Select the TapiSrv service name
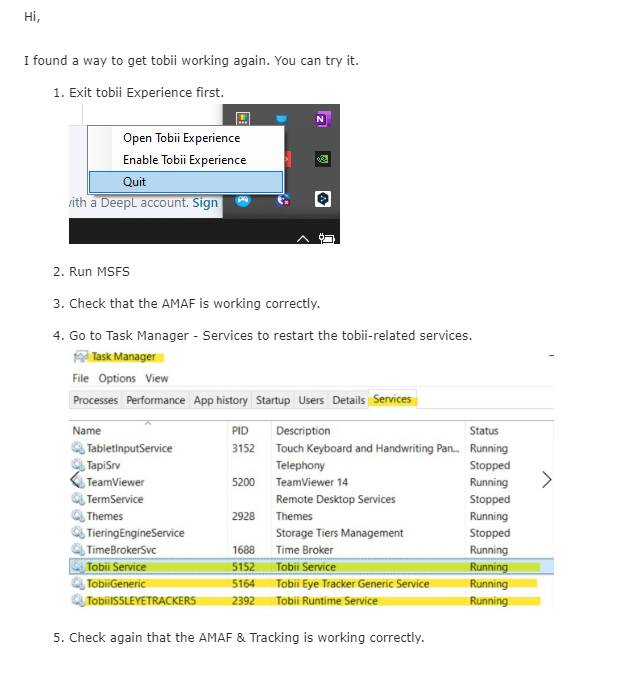This screenshot has height=681, width=640. pos(103,465)
